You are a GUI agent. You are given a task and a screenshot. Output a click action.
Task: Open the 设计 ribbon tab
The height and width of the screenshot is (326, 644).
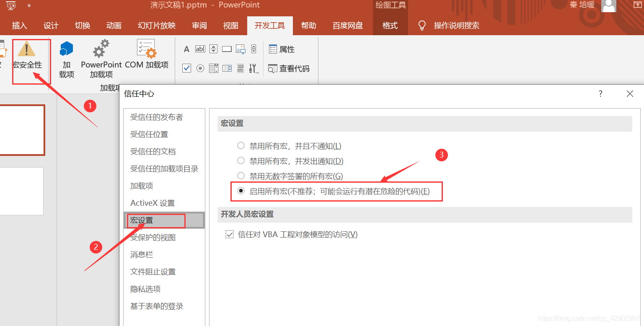tap(51, 26)
